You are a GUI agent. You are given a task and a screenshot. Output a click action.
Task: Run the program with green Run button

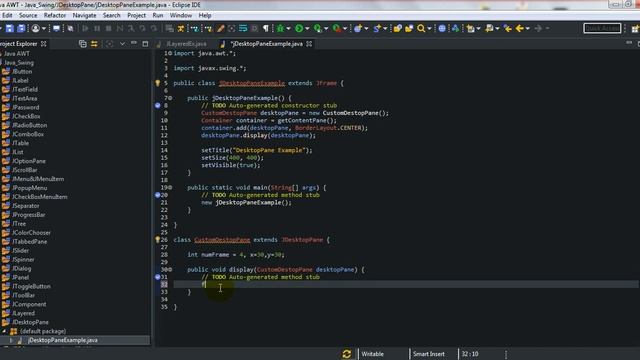click(x=299, y=28)
